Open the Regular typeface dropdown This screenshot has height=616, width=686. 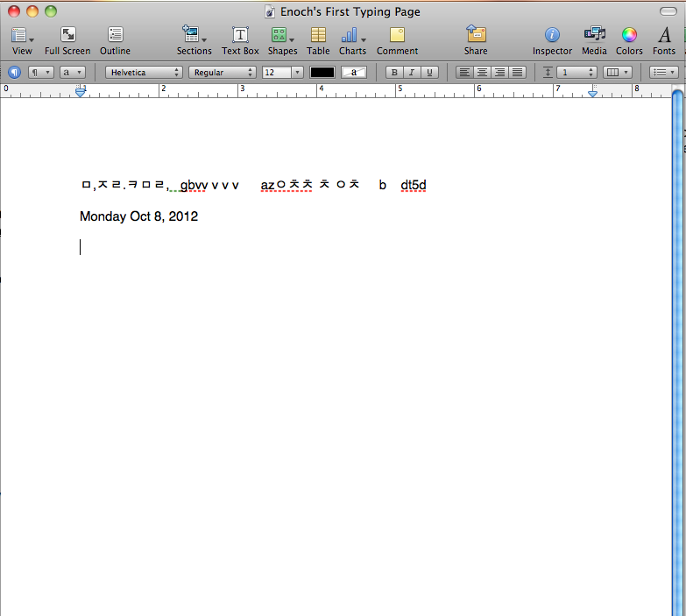223,72
